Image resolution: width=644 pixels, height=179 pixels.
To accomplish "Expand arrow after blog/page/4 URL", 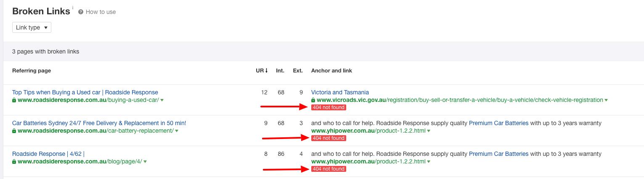I will [x=146, y=162].
